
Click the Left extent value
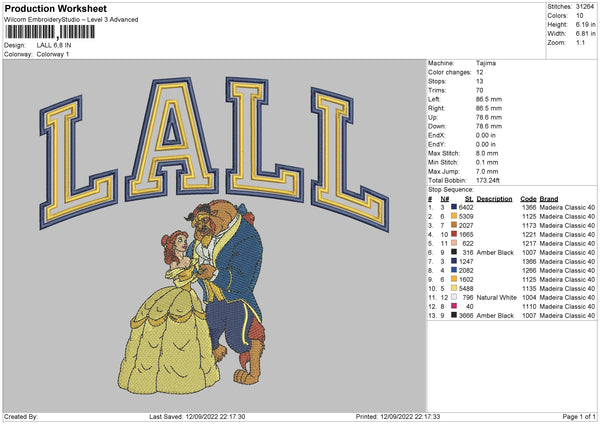pos(489,99)
